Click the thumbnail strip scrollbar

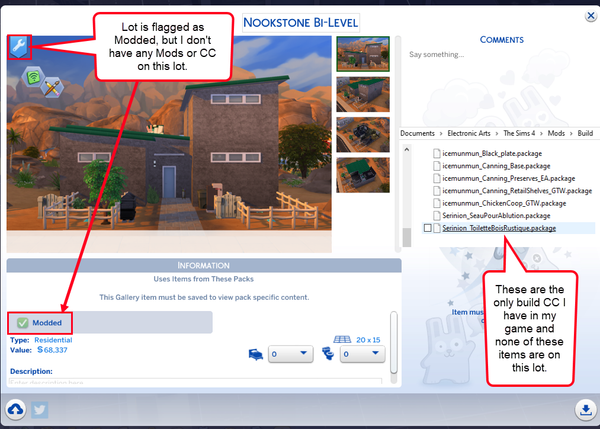398,144
